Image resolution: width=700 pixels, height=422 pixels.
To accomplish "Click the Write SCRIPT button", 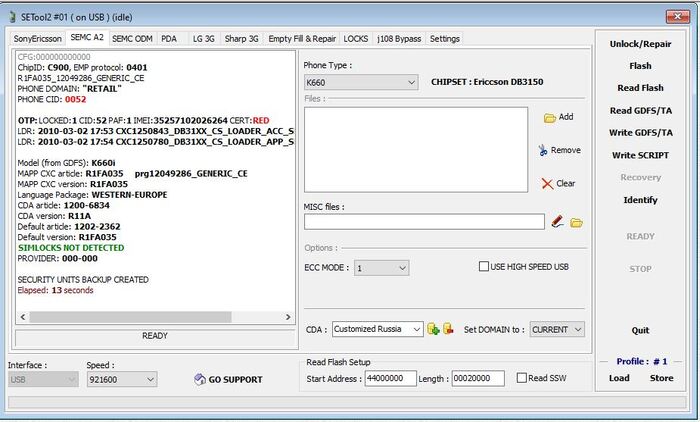I will 640,155.
